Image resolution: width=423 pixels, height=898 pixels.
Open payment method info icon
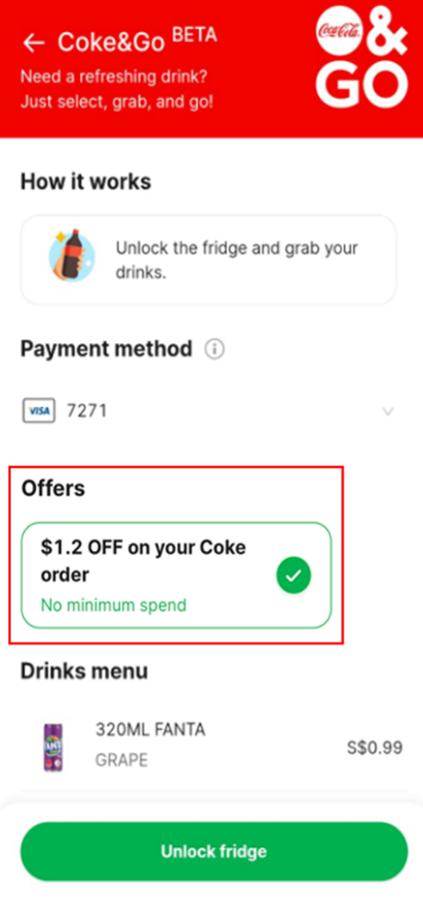click(215, 349)
